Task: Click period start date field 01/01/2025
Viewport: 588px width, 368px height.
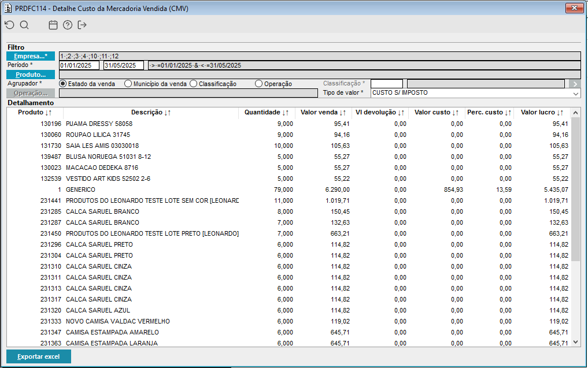Action: 79,65
